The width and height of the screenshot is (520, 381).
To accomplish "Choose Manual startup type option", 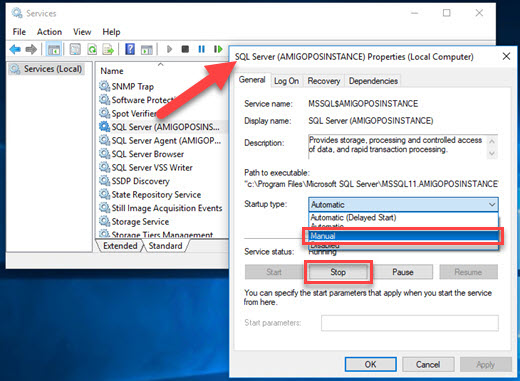I will coord(403,236).
